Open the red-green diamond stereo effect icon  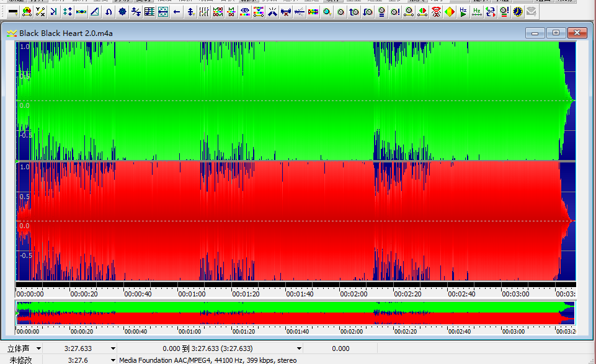pyautogui.click(x=450, y=12)
